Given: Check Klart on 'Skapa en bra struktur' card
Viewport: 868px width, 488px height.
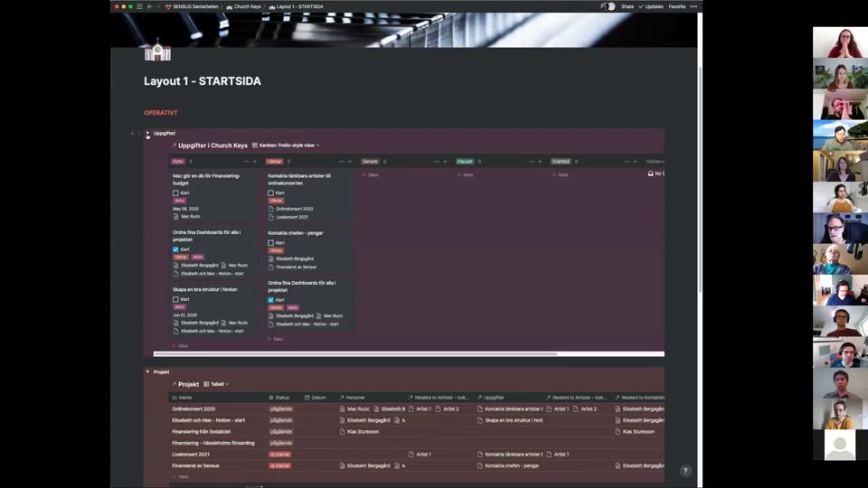Looking at the screenshot, I should click(175, 299).
